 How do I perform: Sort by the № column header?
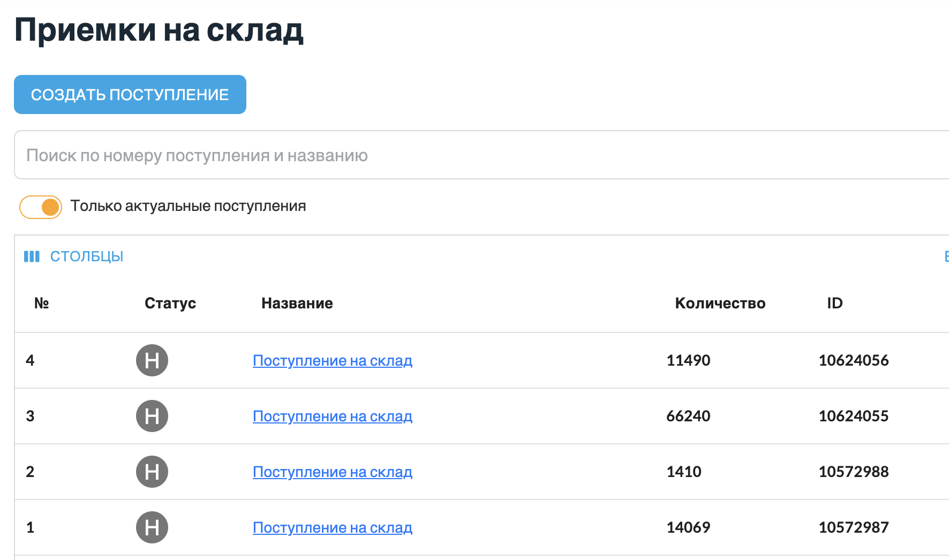42,303
